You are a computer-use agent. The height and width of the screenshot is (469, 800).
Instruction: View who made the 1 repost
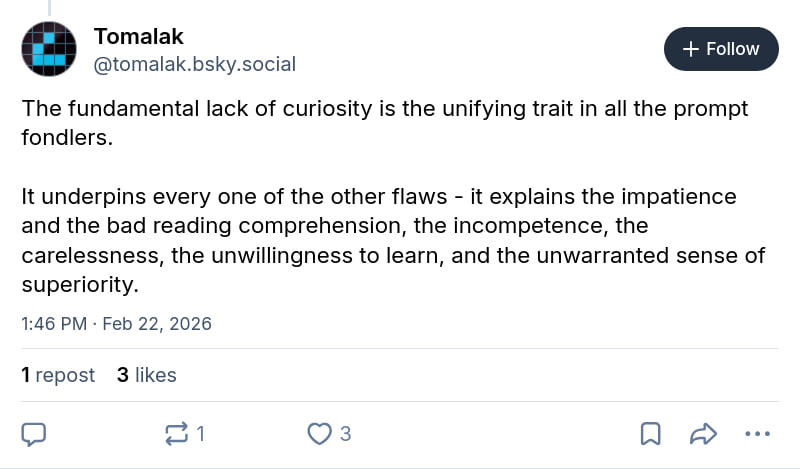58,375
